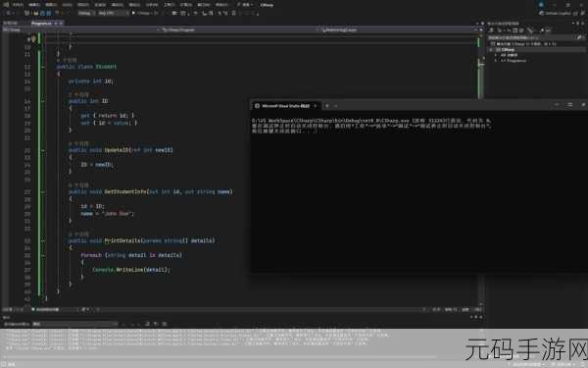Expand the dependencies node in Solution Explorer
This screenshot has height=368, width=588.
coord(496,55)
